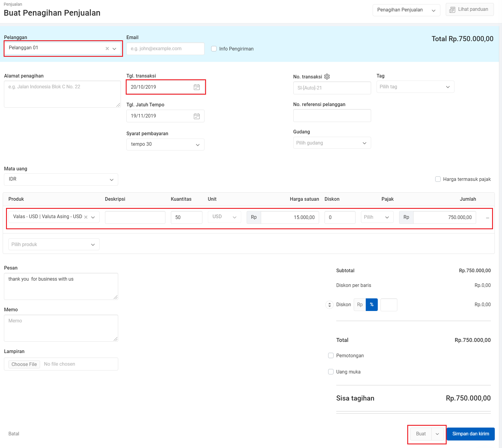Open the Pilih gudang dropdown
Screen dimensions: 502x448
332,143
